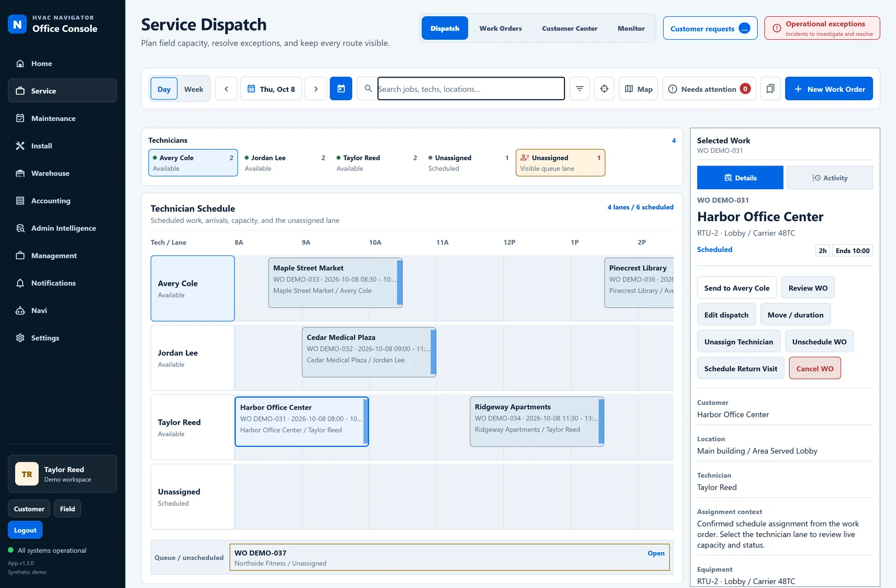Image resolution: width=896 pixels, height=588 pixels.
Task: Select the Unassigned visible queue lane chip
Action: [x=561, y=163]
